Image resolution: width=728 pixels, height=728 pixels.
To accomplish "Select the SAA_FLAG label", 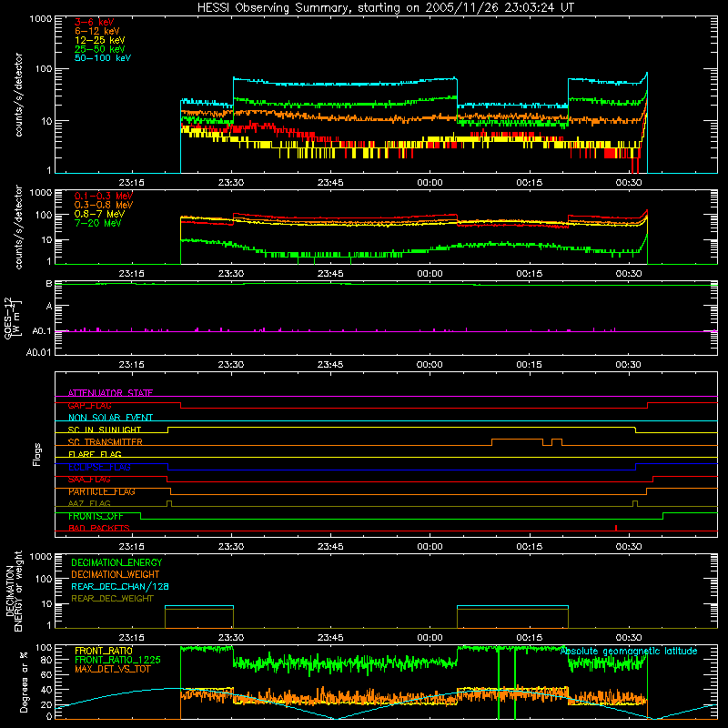I will click(89, 480).
